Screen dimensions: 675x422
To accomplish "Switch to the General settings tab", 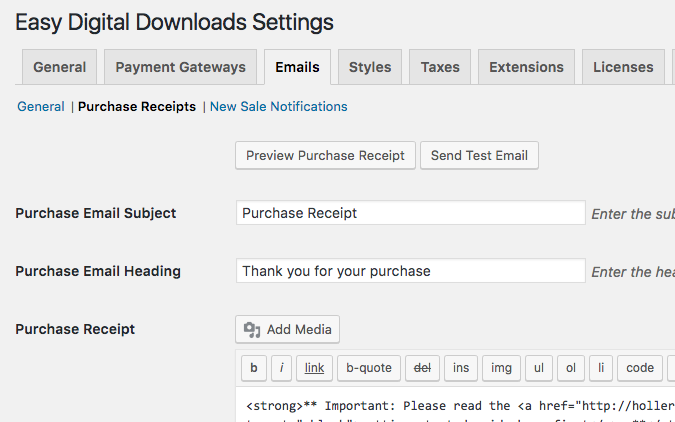I will pyautogui.click(x=60, y=67).
